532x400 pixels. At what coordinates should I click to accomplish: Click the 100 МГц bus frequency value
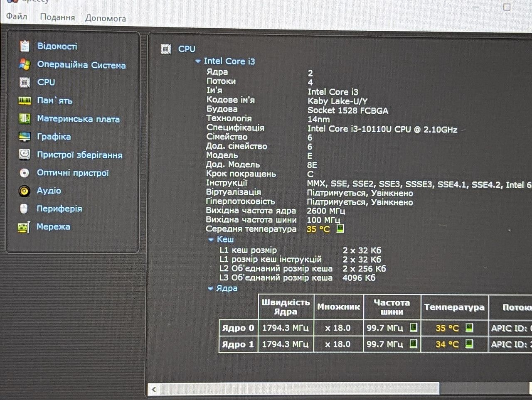(323, 220)
